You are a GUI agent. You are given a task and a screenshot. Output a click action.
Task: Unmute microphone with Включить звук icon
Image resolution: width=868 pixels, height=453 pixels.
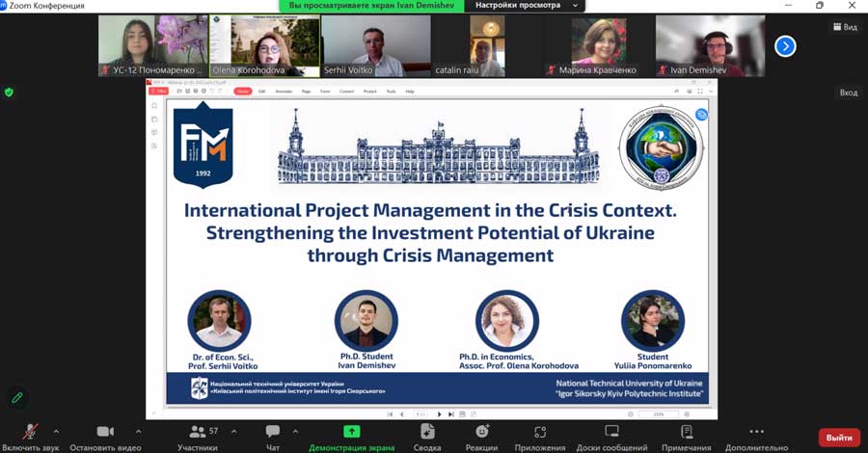click(x=30, y=432)
